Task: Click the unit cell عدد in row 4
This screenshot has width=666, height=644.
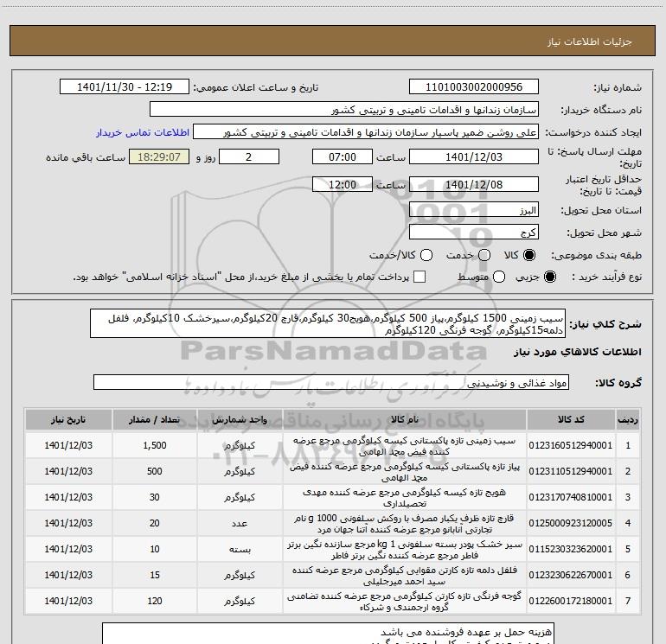Action: pyautogui.click(x=240, y=523)
